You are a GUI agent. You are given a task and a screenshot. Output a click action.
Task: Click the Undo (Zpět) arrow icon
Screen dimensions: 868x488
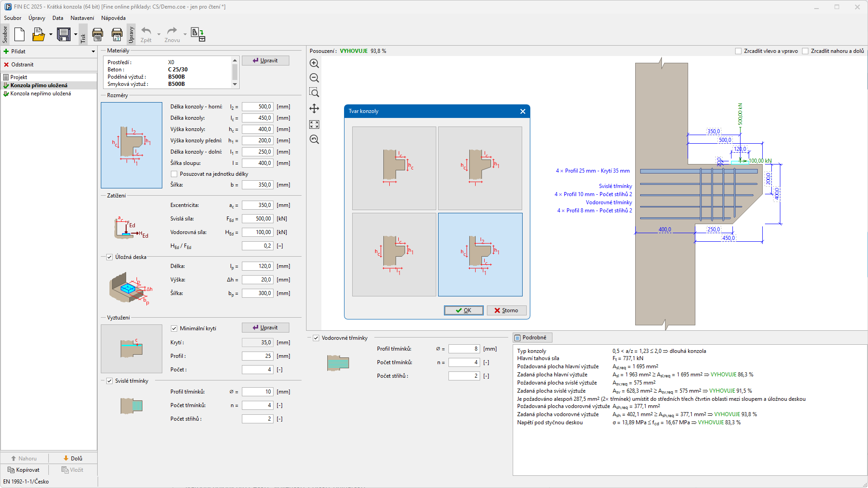146,31
